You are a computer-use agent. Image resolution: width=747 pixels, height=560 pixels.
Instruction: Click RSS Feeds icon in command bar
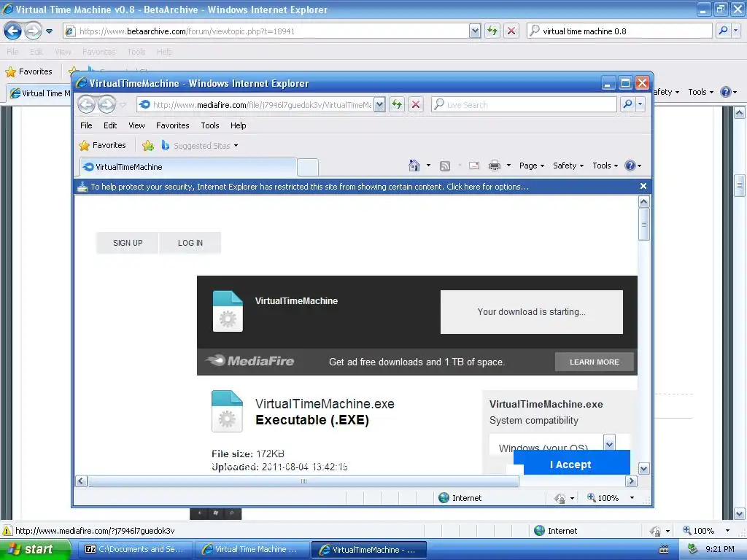[x=445, y=166]
